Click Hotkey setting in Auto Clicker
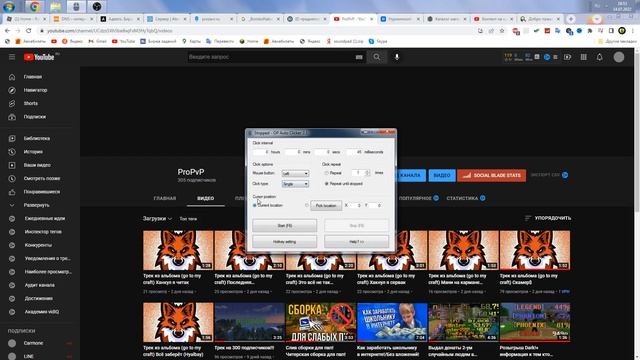Screen dimensions: 640x360 284,242
